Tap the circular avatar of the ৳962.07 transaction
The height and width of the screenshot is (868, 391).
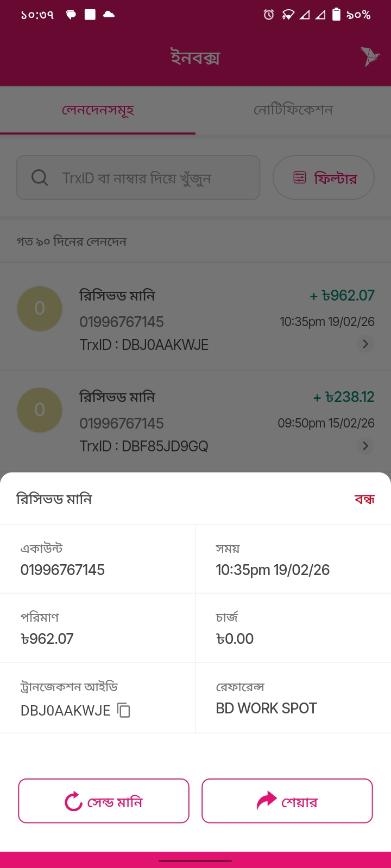coord(40,309)
